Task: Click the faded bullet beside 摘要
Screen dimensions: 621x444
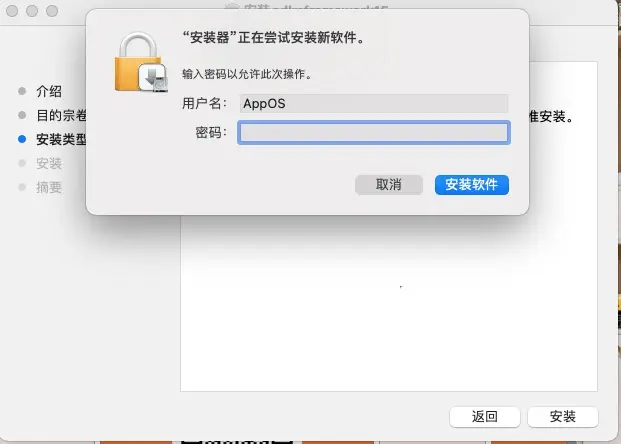Action: [22, 187]
